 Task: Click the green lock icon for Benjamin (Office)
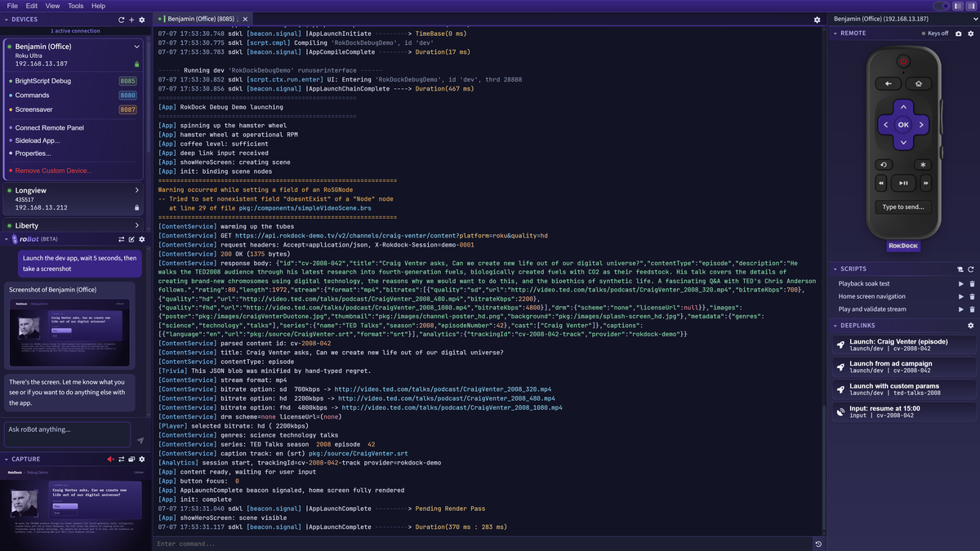point(137,64)
